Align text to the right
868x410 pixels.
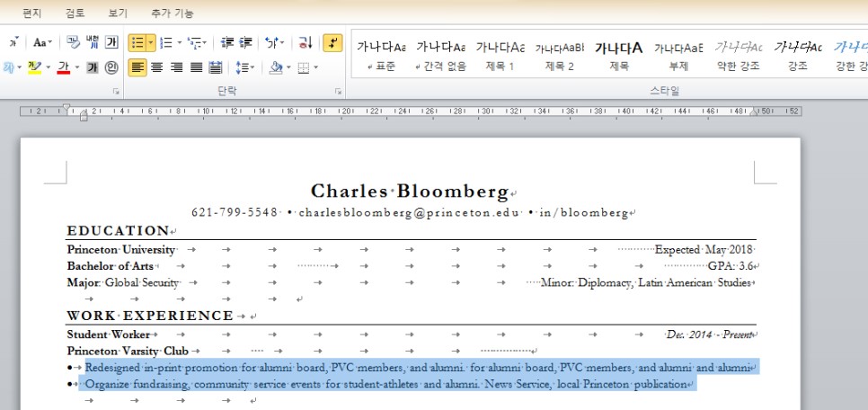(177, 67)
